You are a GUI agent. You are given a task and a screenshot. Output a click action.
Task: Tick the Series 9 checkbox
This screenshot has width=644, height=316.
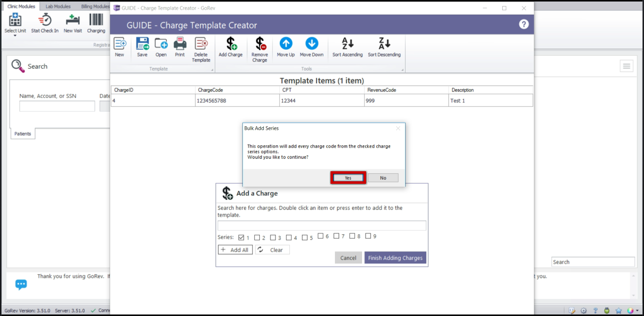(x=368, y=236)
